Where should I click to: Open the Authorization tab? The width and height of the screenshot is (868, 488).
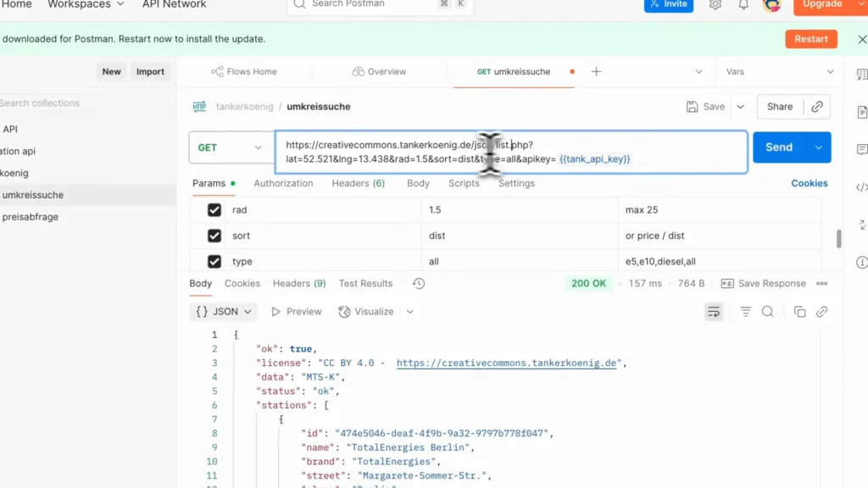coord(283,184)
